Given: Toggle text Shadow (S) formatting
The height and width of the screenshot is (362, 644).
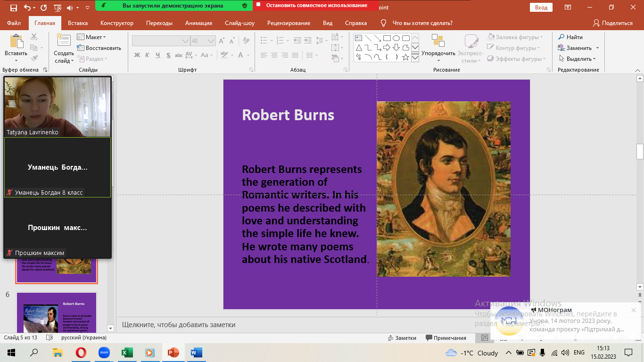Looking at the screenshot, I should click(x=168, y=55).
